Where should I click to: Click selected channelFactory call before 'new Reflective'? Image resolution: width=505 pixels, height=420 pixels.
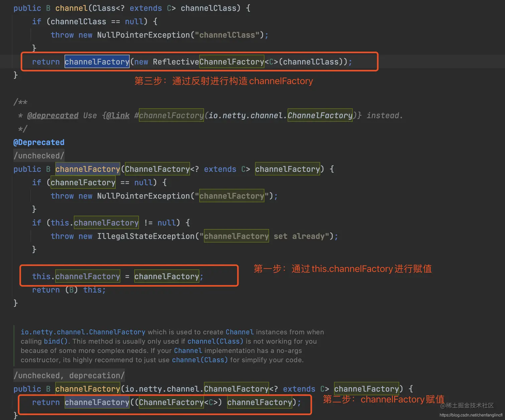click(x=97, y=62)
